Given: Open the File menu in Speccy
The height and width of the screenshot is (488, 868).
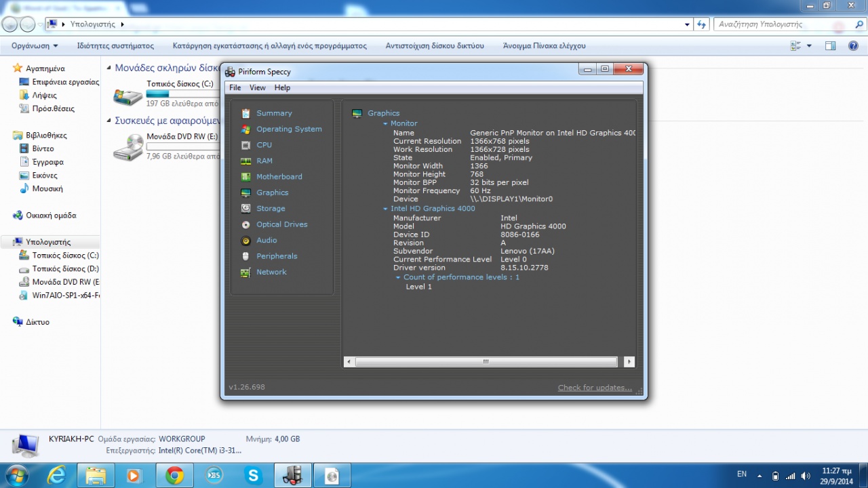Looking at the screenshot, I should pos(235,87).
